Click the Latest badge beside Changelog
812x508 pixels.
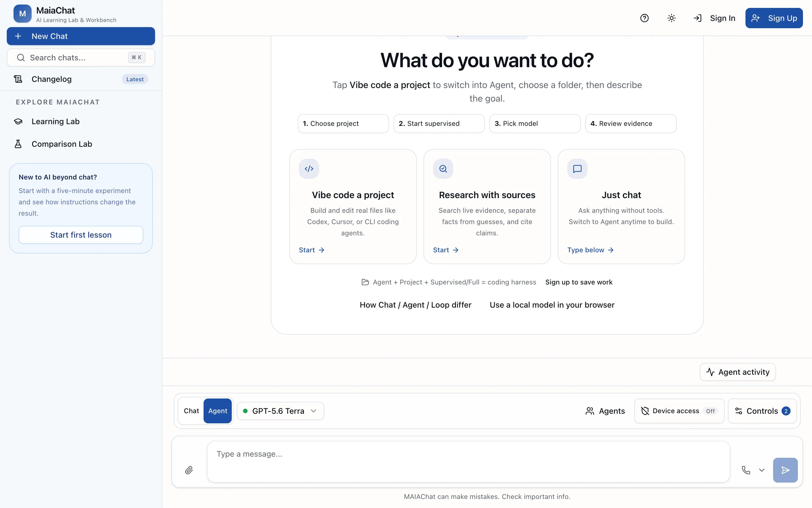[x=135, y=79]
